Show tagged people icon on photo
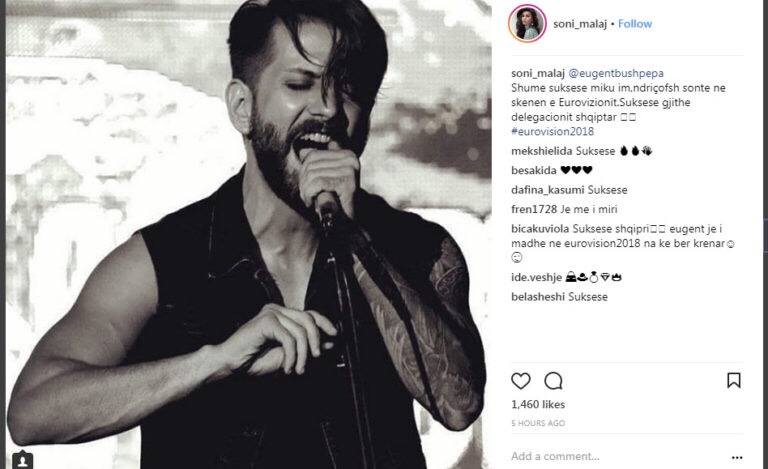Viewport: 768px width, 469px height. coord(22,460)
